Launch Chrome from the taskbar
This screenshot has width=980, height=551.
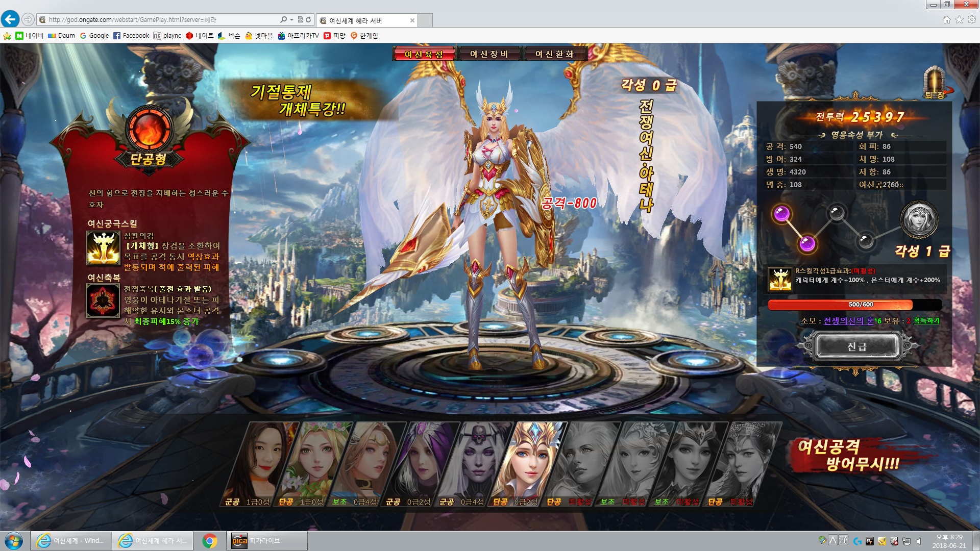(x=209, y=541)
